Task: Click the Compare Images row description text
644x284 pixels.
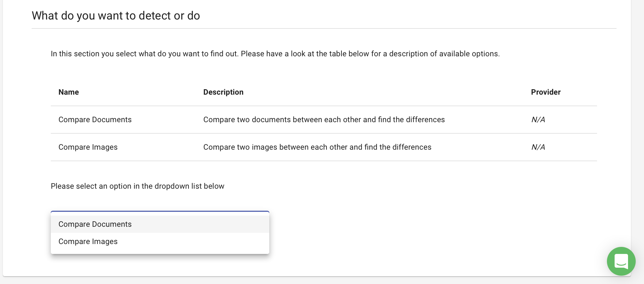Action: [317, 147]
